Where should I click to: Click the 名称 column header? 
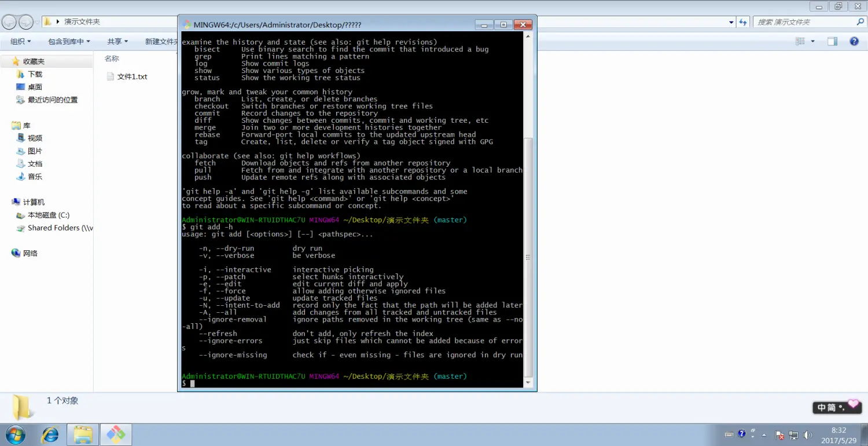[x=112, y=59]
